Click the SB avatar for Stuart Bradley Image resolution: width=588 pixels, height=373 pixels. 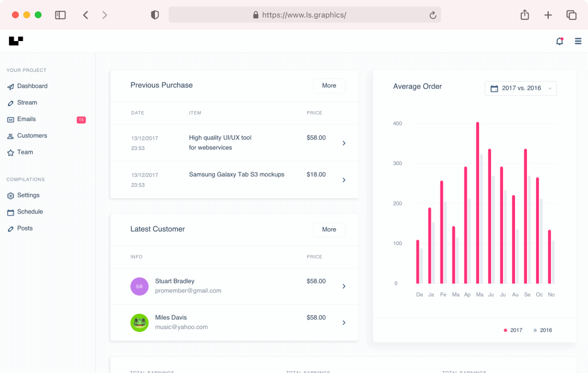click(x=140, y=286)
